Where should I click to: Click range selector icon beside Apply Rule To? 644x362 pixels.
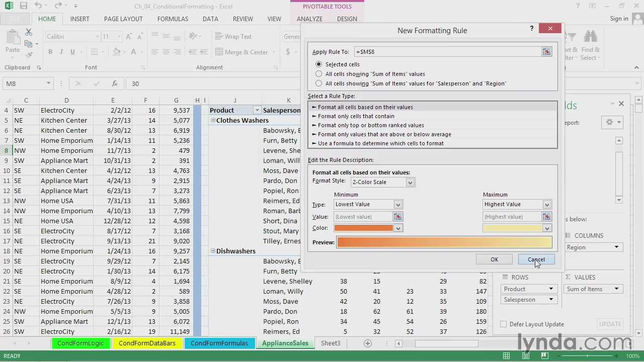(546, 52)
